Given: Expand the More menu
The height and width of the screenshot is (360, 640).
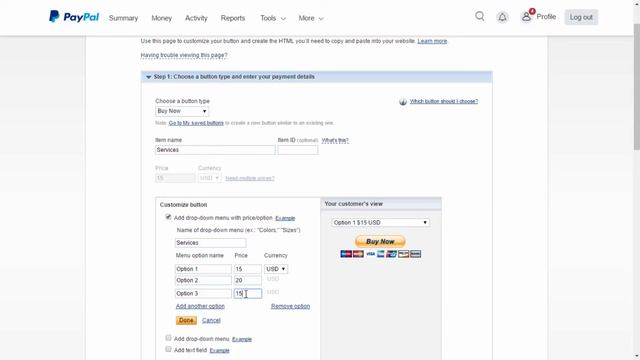Looking at the screenshot, I should (x=311, y=18).
